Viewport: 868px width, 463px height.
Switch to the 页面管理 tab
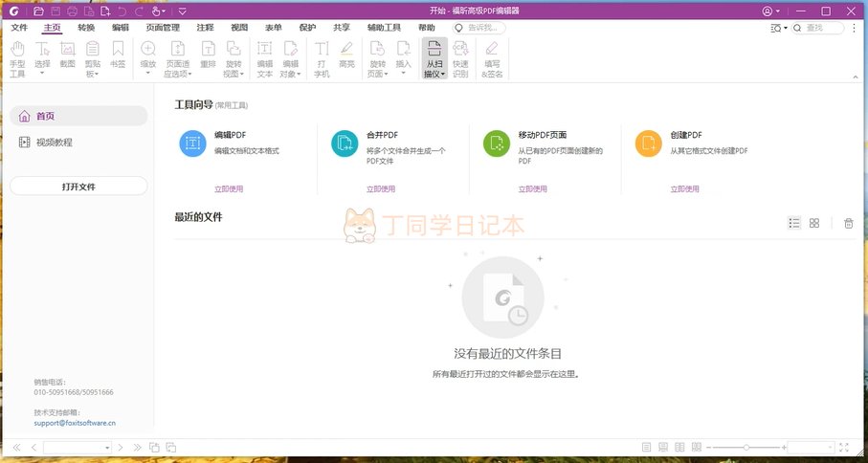pyautogui.click(x=163, y=28)
